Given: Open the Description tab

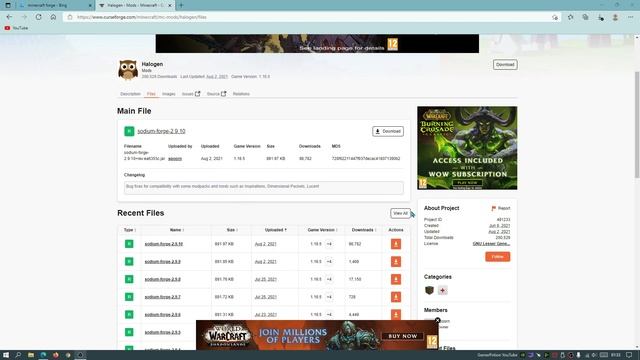Looking at the screenshot, I should [130, 94].
